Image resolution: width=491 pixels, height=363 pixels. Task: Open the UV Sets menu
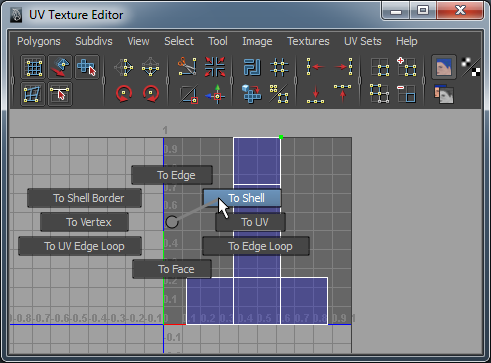(x=363, y=41)
